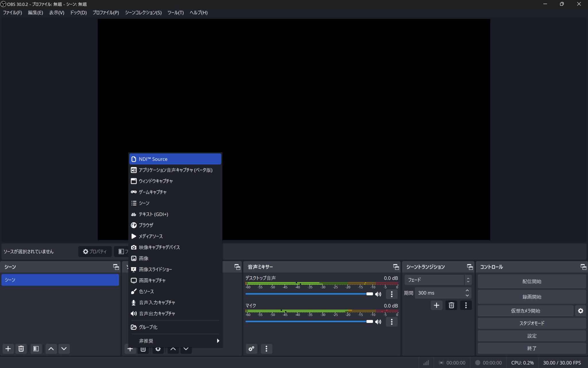
Task: Start streaming with 配信開始
Action: click(x=531, y=281)
